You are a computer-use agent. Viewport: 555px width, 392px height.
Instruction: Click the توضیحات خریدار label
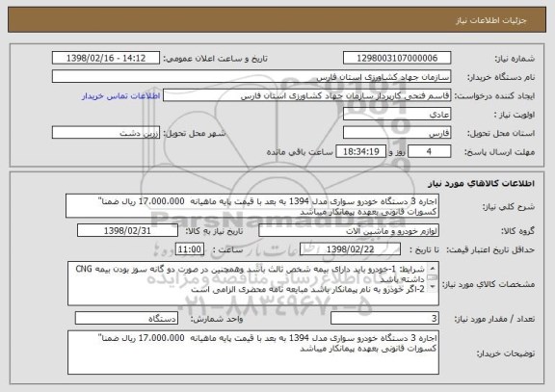coord(506,353)
